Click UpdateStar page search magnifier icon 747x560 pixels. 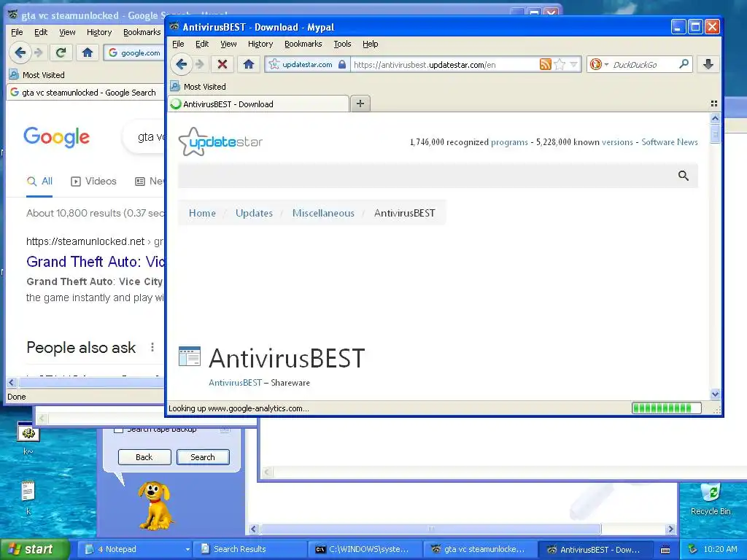683,176
